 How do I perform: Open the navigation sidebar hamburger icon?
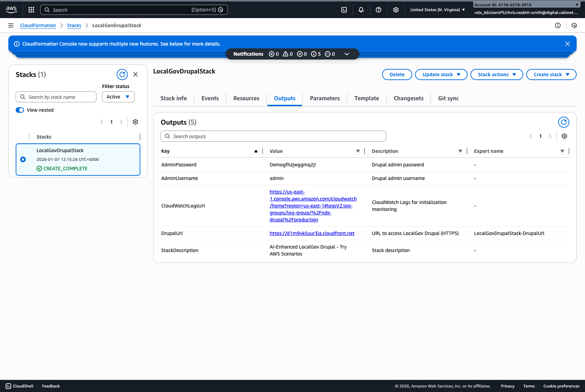pos(11,25)
